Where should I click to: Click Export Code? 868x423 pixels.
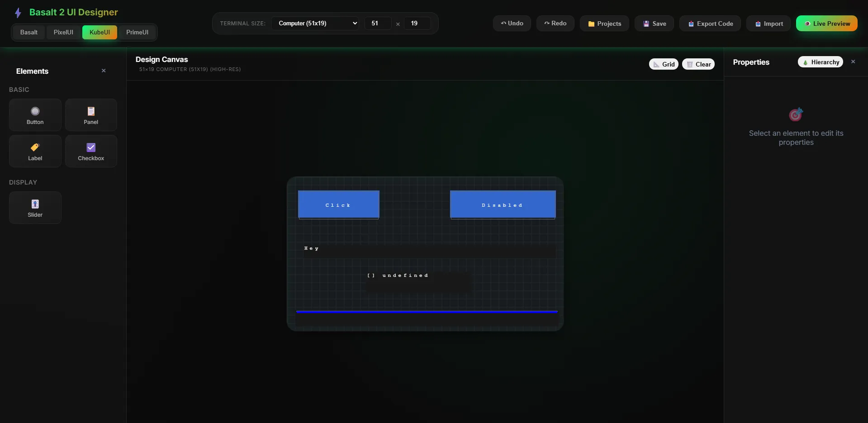710,24
